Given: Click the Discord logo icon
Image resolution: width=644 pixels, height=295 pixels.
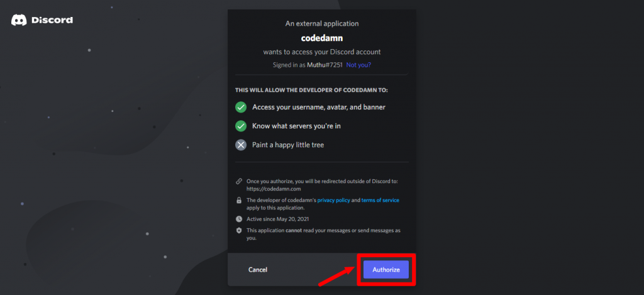Looking at the screenshot, I should (19, 20).
